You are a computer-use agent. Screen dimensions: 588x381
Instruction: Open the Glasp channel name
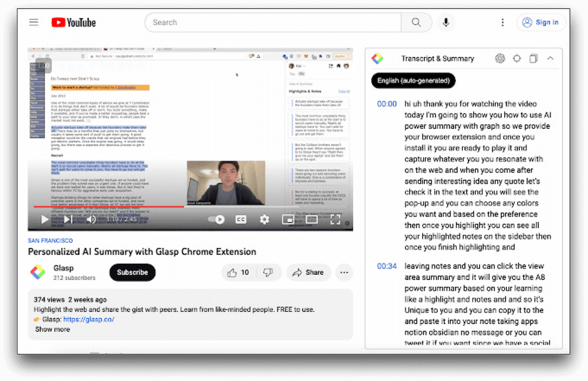click(x=64, y=268)
